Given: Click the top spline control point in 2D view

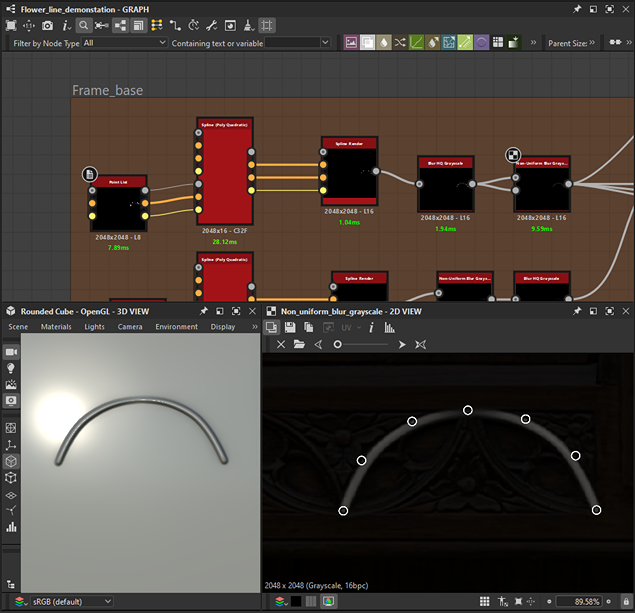Looking at the screenshot, I should click(467, 410).
